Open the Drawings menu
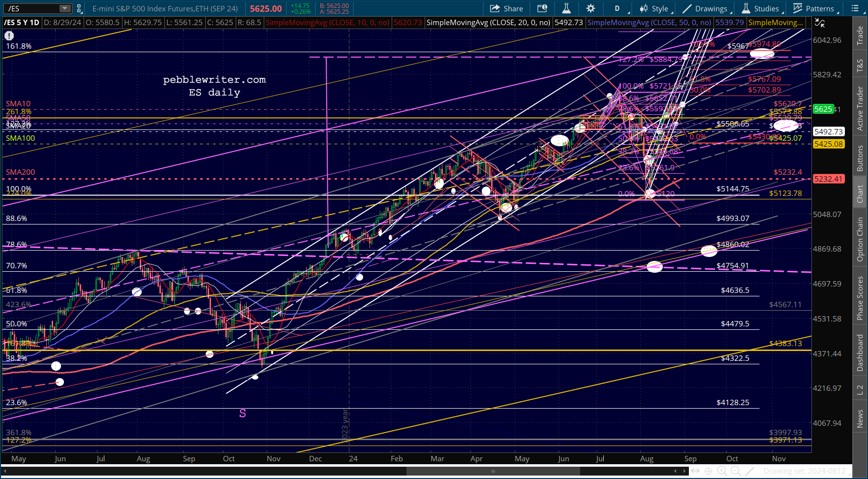Viewport: 868px width, 479px height. (705, 8)
